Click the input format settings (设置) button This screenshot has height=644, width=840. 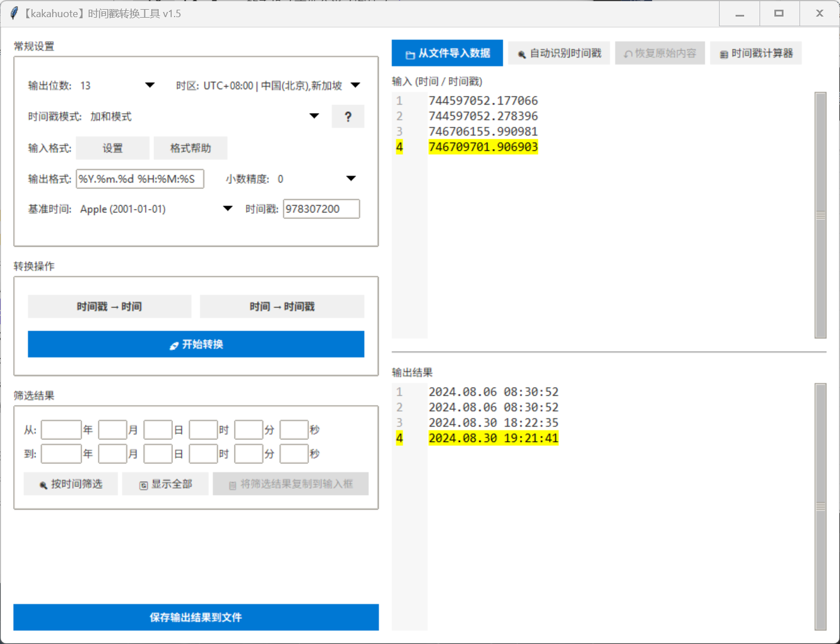pyautogui.click(x=112, y=148)
